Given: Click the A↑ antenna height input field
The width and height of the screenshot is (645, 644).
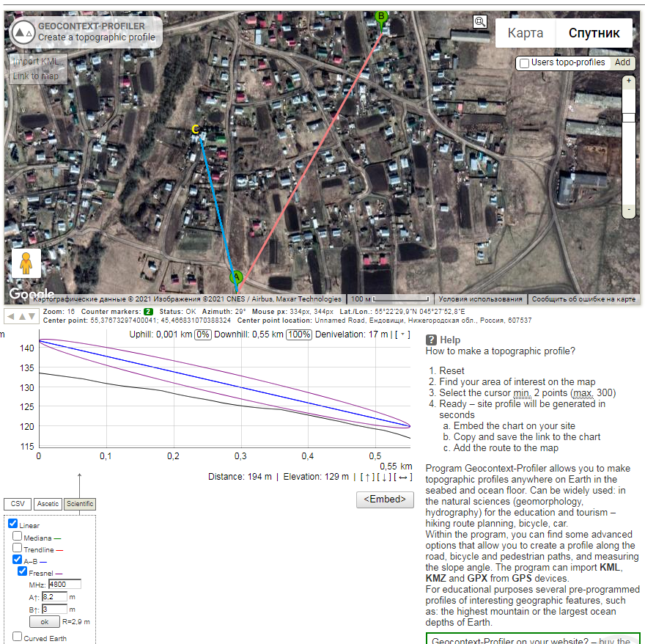Looking at the screenshot, I should 54,596.
